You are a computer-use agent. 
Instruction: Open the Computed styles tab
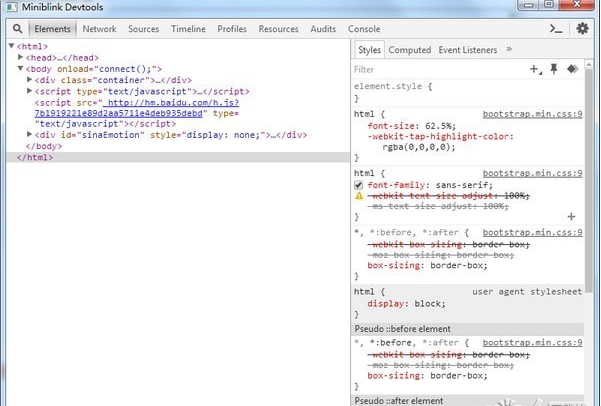click(409, 49)
